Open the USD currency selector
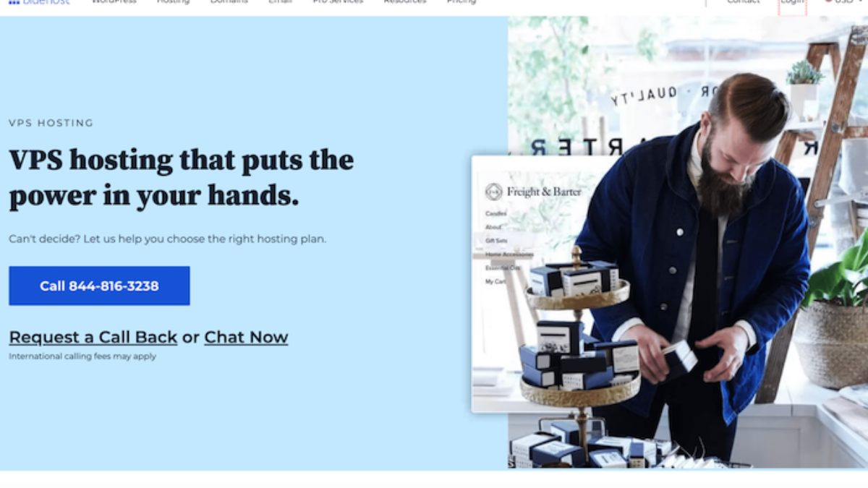 click(843, 2)
